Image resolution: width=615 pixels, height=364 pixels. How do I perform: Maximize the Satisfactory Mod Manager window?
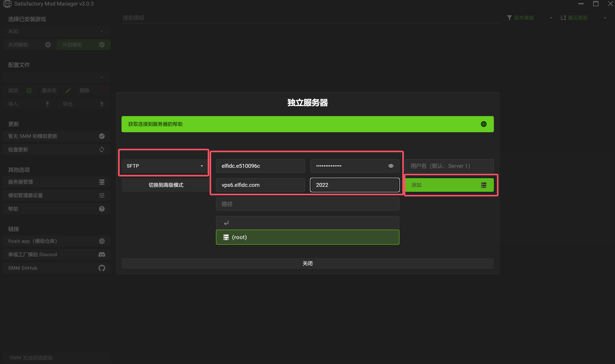(596, 4)
